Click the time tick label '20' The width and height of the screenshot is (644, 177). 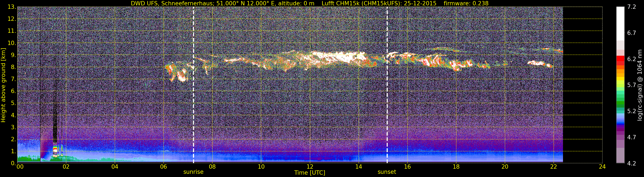click(x=505, y=167)
